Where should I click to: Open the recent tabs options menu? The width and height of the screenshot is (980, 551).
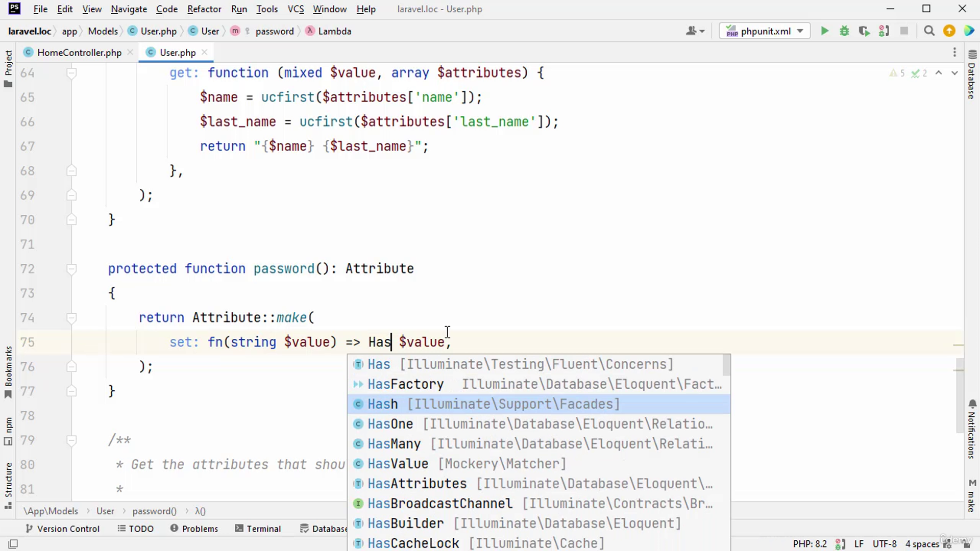click(x=954, y=53)
